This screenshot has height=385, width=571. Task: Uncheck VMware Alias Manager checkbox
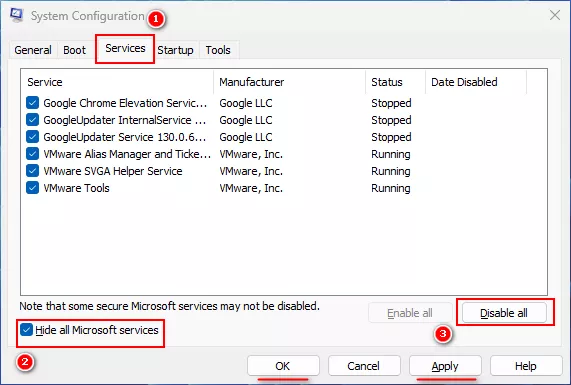click(32, 154)
